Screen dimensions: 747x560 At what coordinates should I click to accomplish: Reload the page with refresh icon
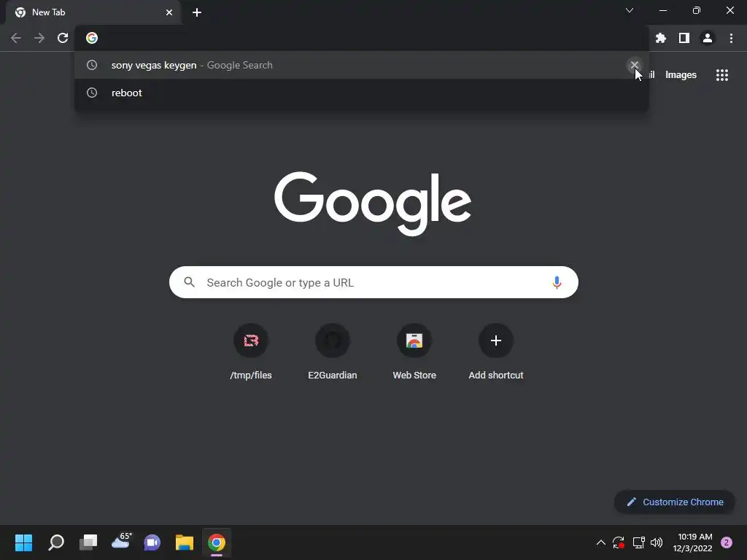[63, 38]
